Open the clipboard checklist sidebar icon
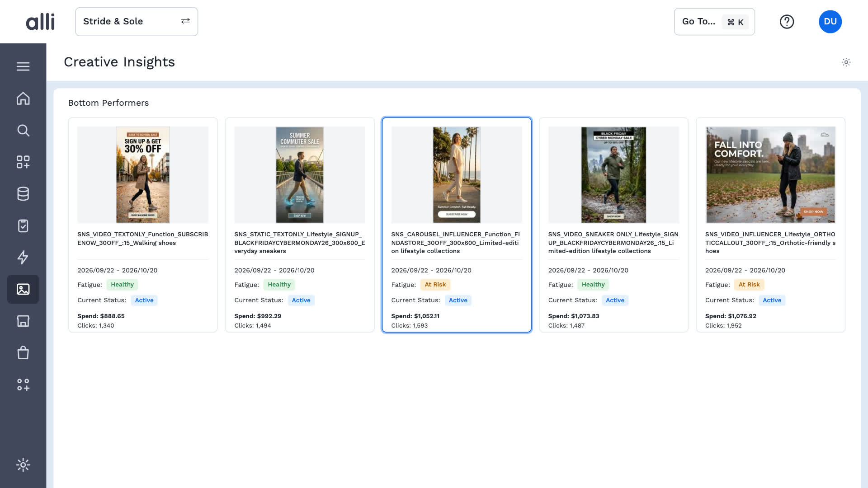Viewport: 868px width, 488px height. (23, 225)
